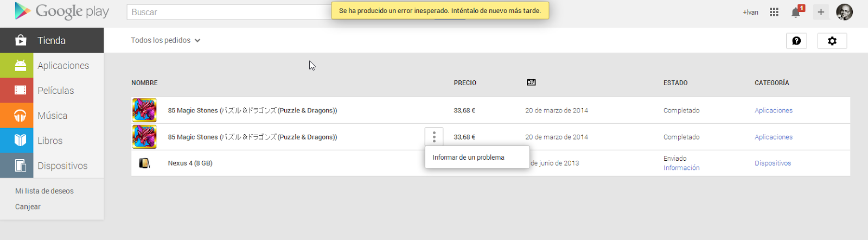868x240 pixels.
Task: Open the Dispositivos category link
Action: [x=773, y=163]
